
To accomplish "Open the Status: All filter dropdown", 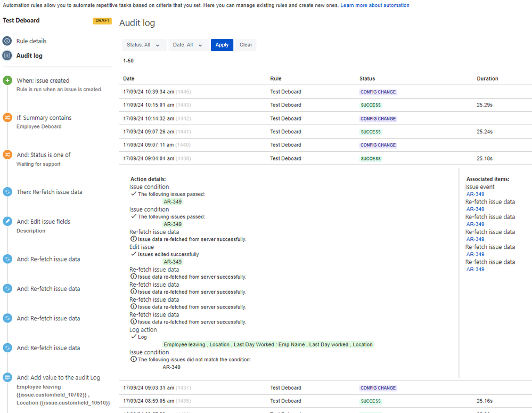I will coord(144,45).
